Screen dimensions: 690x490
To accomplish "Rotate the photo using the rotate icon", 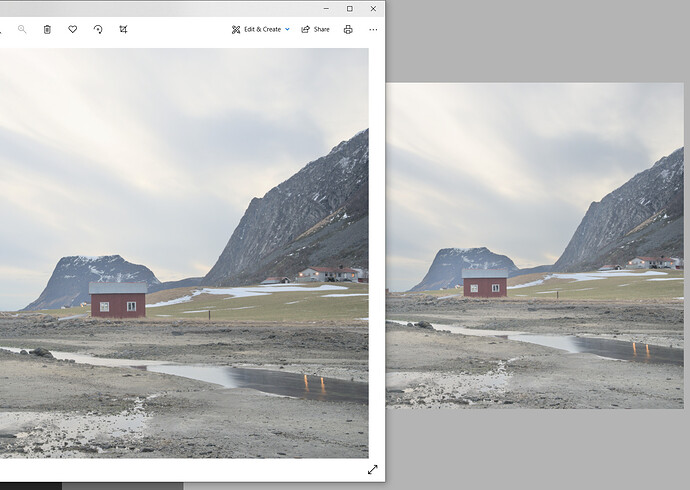I will (x=98, y=30).
